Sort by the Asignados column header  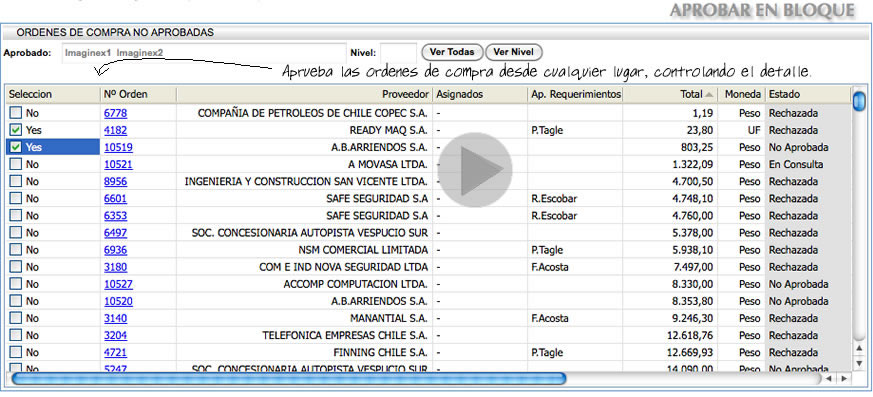(x=479, y=95)
